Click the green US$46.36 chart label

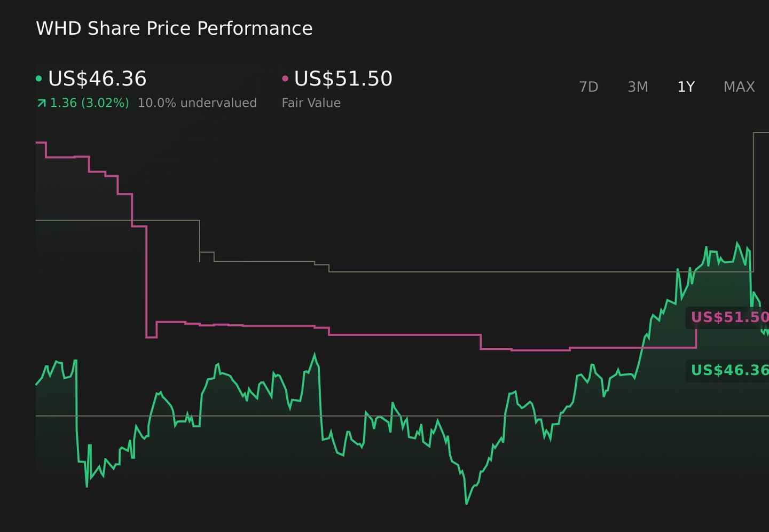click(x=729, y=370)
